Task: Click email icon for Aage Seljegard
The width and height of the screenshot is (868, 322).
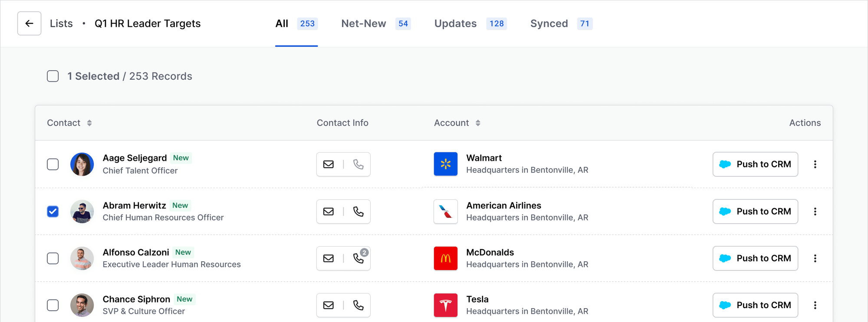Action: [x=329, y=164]
